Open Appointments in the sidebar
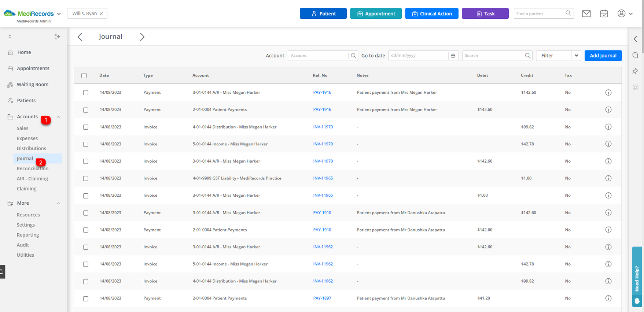 pos(33,68)
